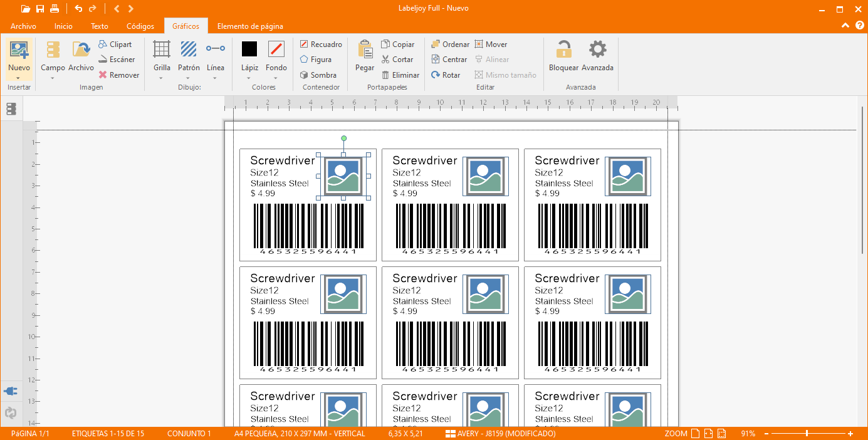Image resolution: width=868 pixels, height=440 pixels.
Task: Select the Gráficos tab
Action: pyautogui.click(x=186, y=26)
